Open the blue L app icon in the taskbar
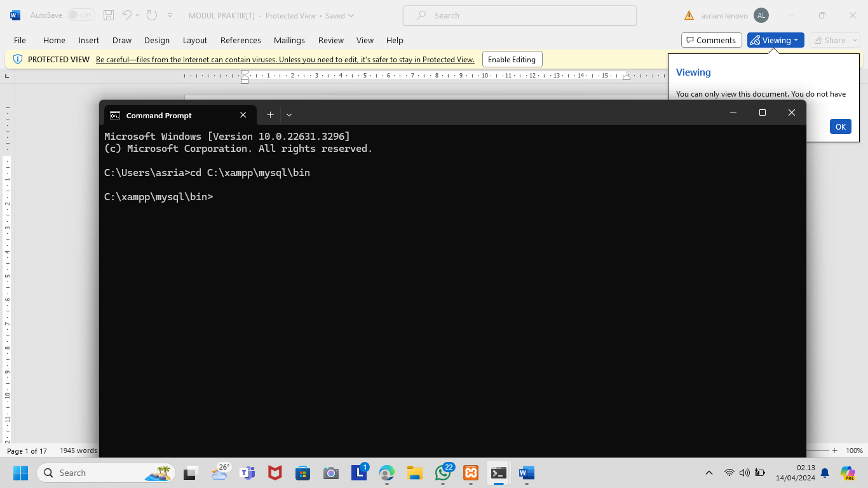 (x=359, y=473)
